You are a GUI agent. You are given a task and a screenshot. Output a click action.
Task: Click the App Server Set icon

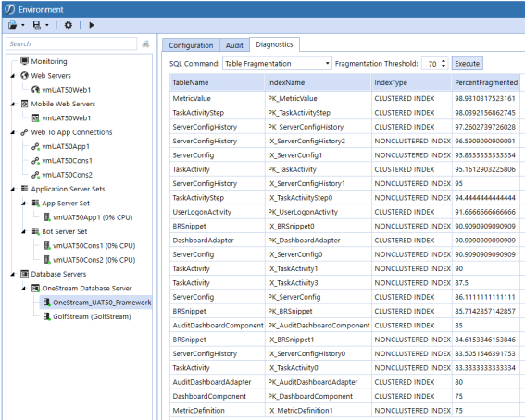tap(35, 204)
